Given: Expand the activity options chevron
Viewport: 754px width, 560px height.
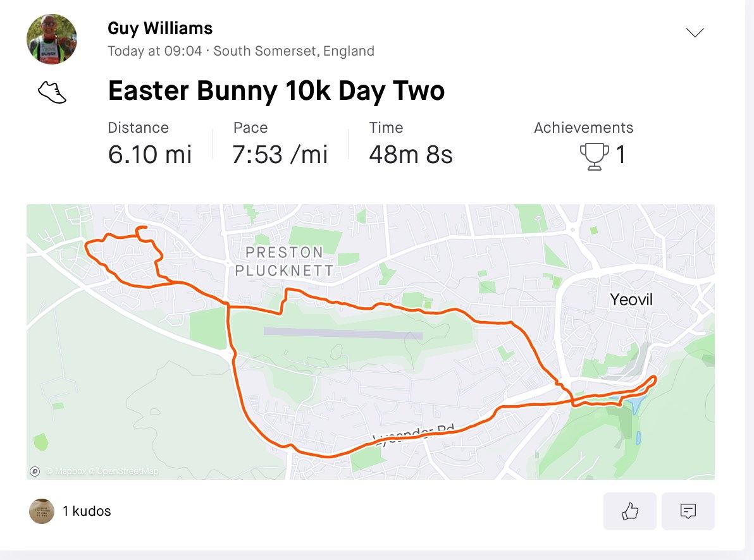Looking at the screenshot, I should pos(695,33).
